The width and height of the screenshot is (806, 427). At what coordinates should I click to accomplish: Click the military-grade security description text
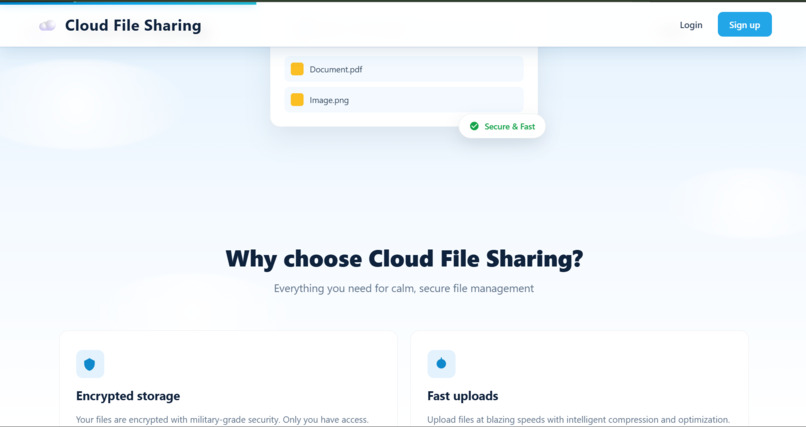(222, 420)
